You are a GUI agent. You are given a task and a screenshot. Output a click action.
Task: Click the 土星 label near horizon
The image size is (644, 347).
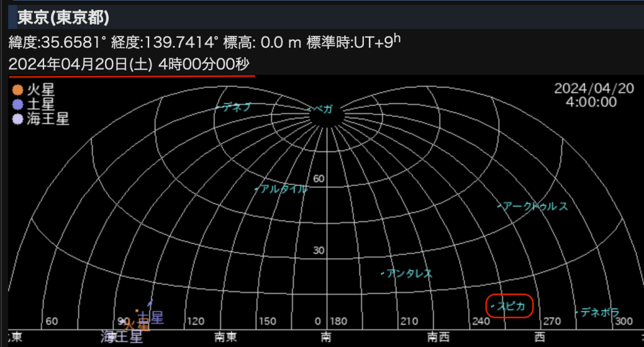coord(150,317)
